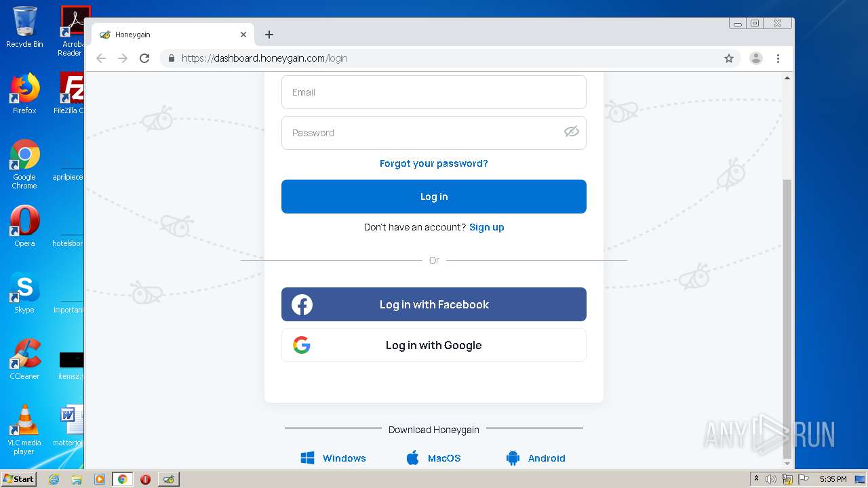The height and width of the screenshot is (488, 868).
Task: Open Opera desktop shortcut
Action: tap(24, 226)
